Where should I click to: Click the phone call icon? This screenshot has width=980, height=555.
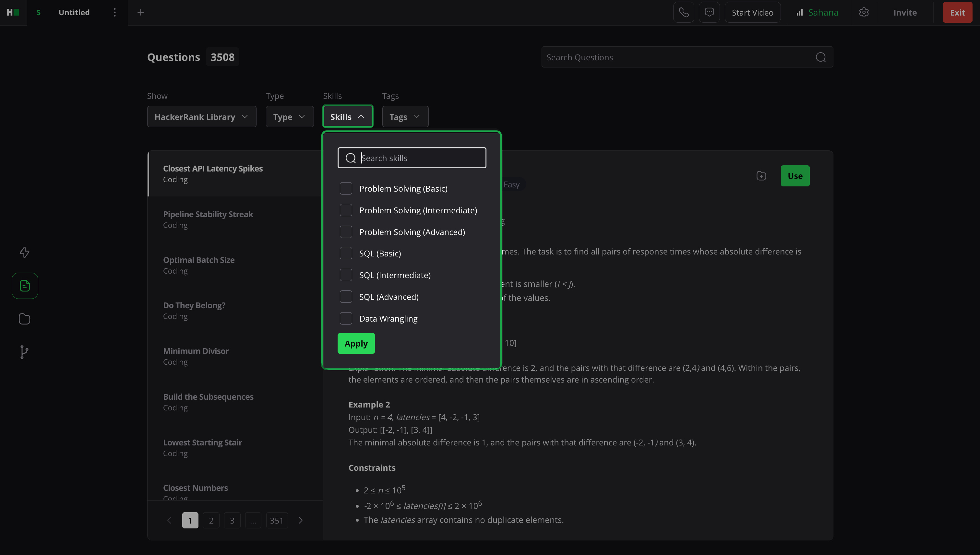[683, 13]
